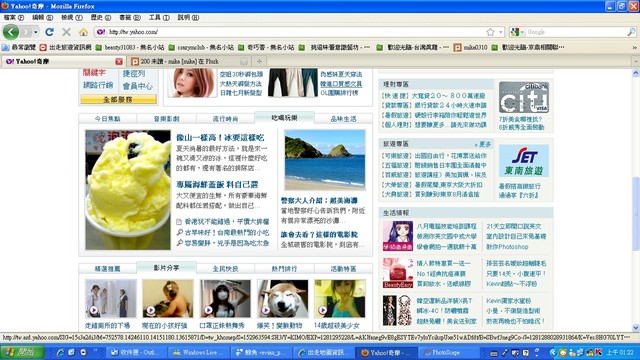Open the Windows 開始 Start button
The width and height of the screenshot is (640, 360).
click(22, 352)
